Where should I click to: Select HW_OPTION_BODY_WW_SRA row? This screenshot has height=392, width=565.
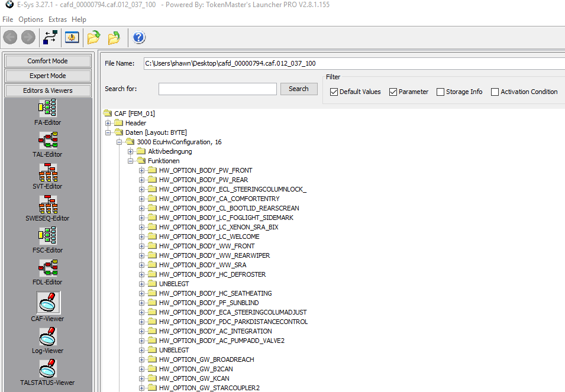coord(203,265)
